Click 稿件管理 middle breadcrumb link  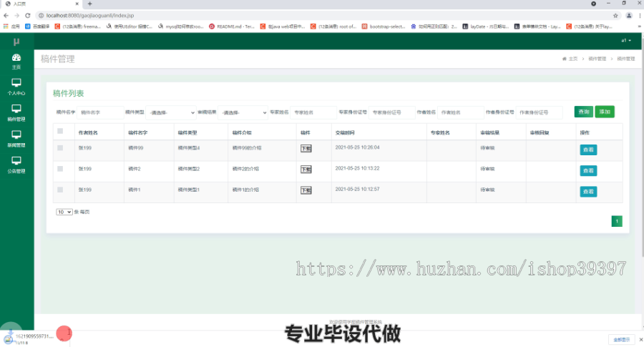[597, 59]
